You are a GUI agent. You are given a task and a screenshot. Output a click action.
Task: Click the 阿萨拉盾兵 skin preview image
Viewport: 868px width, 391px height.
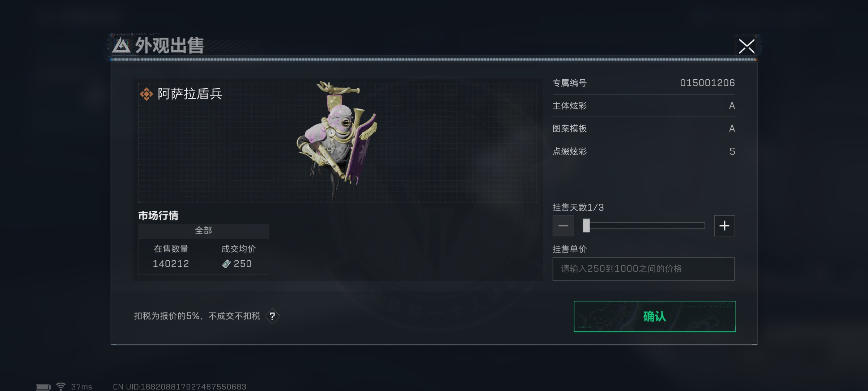click(x=337, y=139)
